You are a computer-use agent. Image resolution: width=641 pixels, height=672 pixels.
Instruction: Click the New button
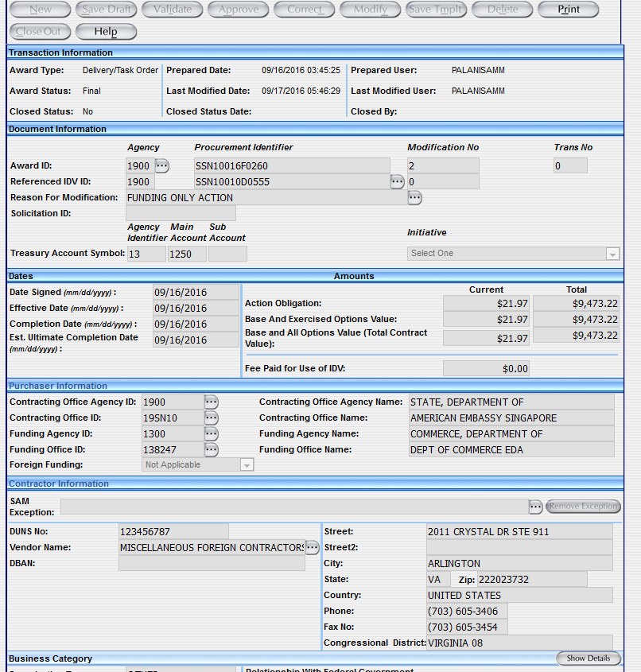pyautogui.click(x=41, y=10)
